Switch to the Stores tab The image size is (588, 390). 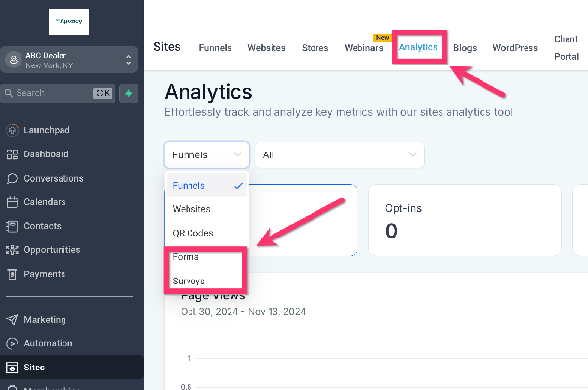coord(315,48)
